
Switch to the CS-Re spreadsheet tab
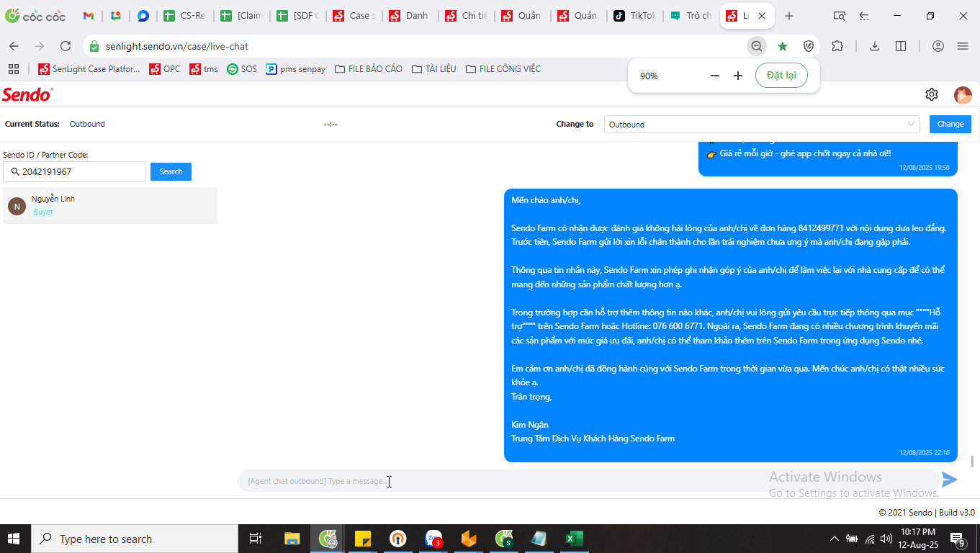pos(186,16)
